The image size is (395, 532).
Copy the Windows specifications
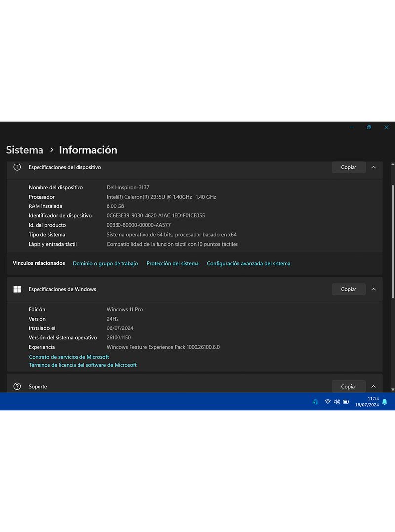pyautogui.click(x=349, y=289)
